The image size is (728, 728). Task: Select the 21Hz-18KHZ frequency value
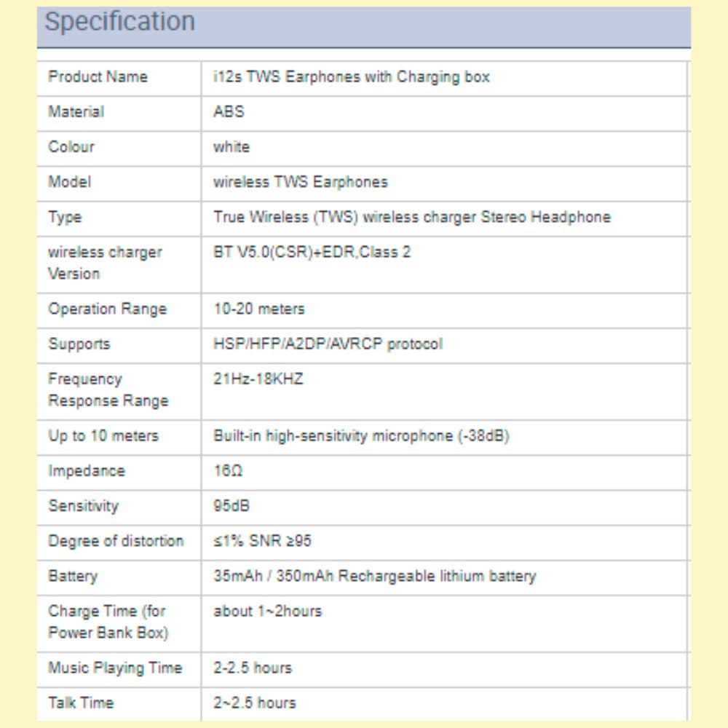[x=258, y=379]
